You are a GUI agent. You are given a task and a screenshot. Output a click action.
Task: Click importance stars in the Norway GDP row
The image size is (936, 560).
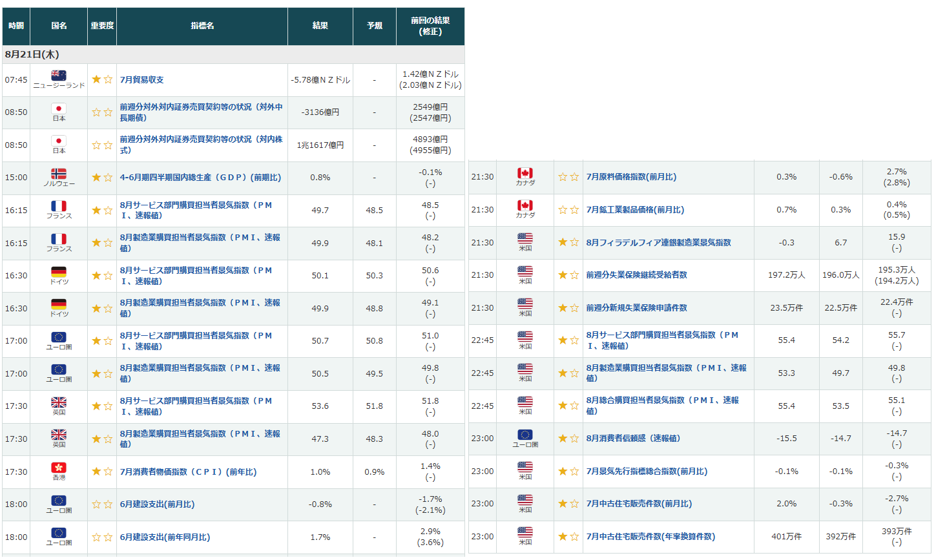point(102,177)
